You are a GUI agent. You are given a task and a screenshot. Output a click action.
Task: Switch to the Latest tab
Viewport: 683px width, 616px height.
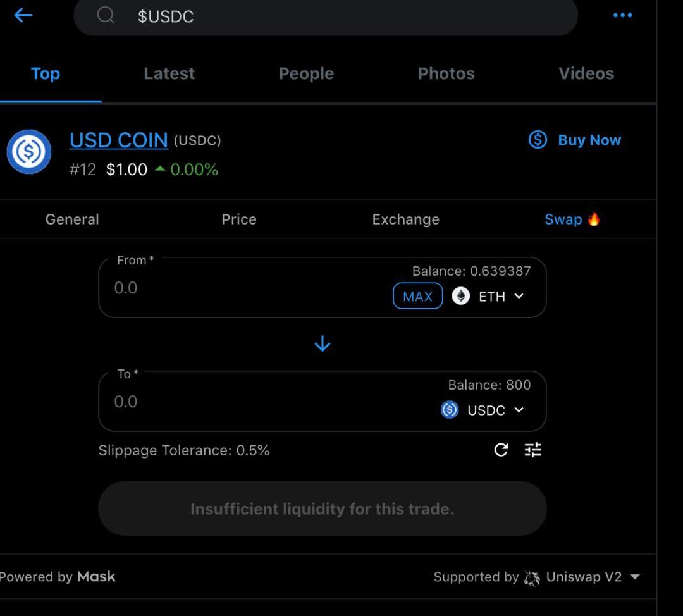169,73
